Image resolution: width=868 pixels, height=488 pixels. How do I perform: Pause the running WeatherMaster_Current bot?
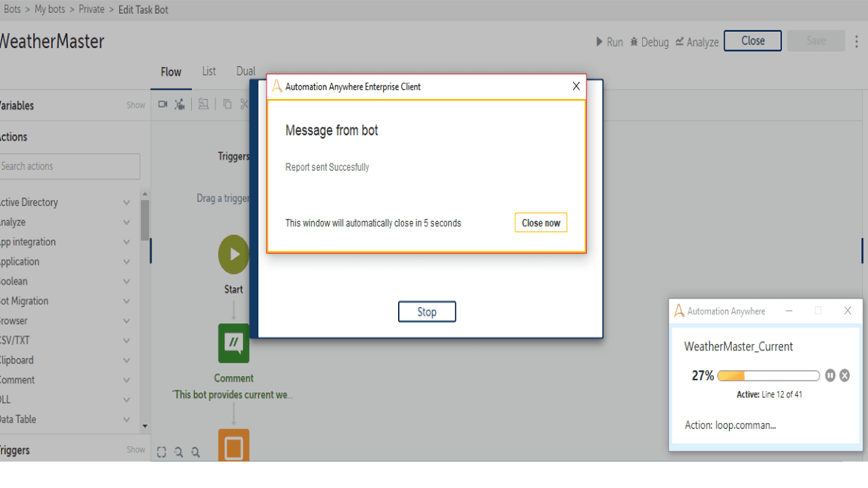tap(830, 375)
